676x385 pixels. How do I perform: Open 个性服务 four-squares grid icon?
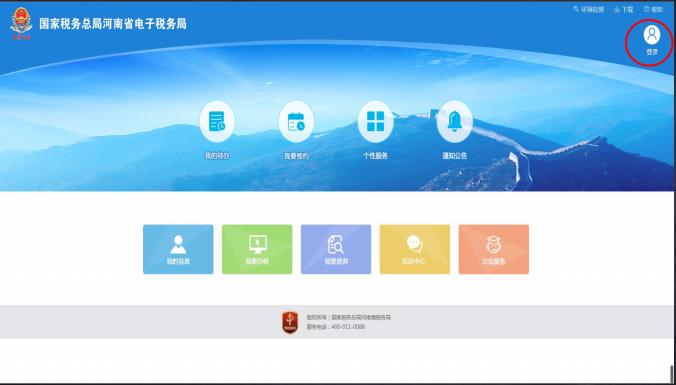[376, 122]
